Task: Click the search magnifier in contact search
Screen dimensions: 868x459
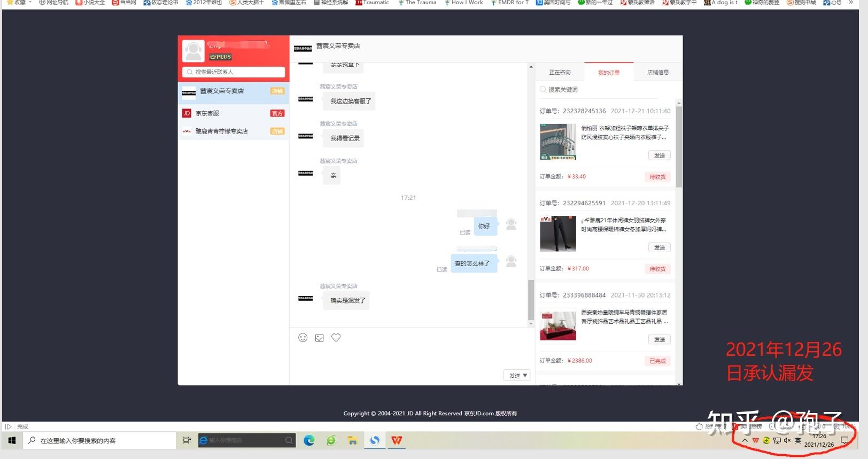Action: [x=190, y=72]
